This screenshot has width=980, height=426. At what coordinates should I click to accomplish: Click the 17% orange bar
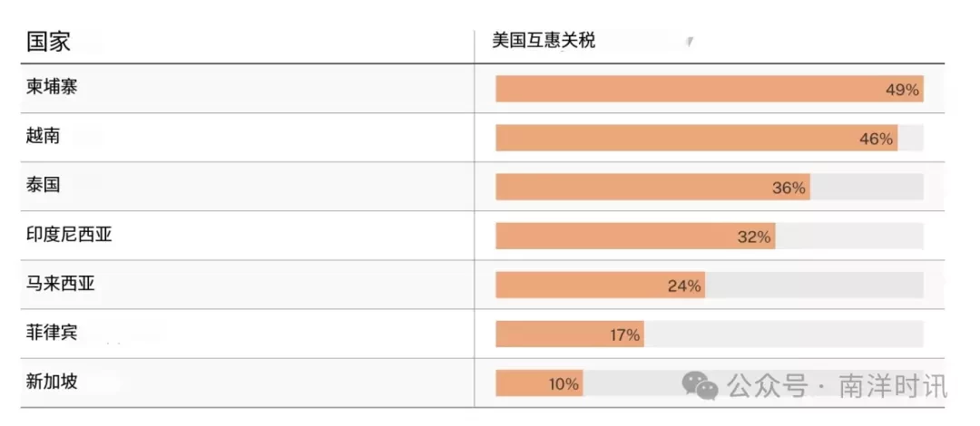(x=570, y=334)
